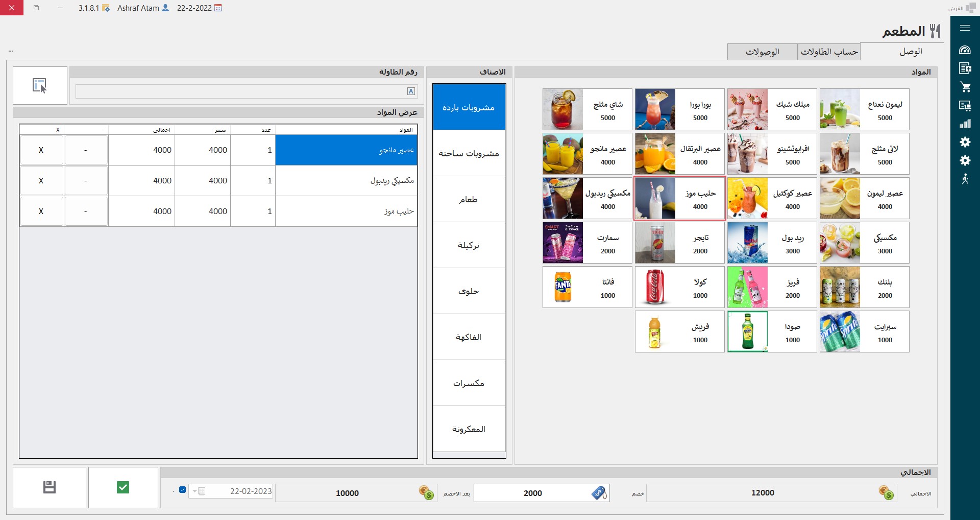Add ميلك شيك item to the order

[772, 109]
